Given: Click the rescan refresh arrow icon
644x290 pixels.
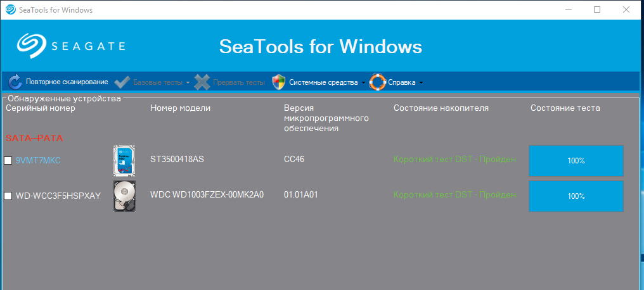Looking at the screenshot, I should pos(15,82).
